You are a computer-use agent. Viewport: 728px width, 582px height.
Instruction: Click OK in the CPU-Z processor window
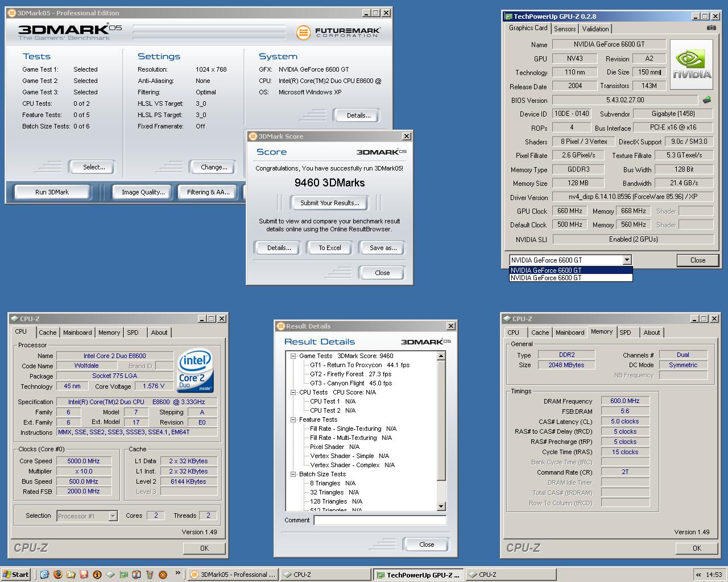204,548
